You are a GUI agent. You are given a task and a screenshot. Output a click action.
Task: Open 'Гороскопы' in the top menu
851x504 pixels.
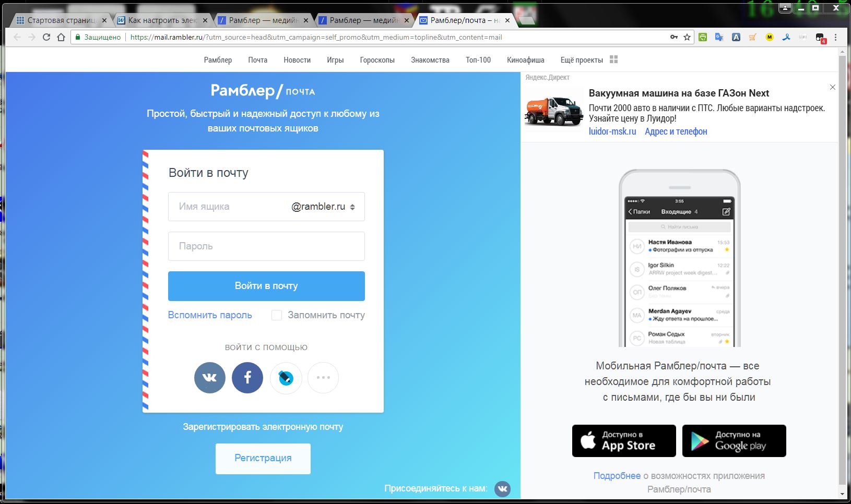click(377, 60)
